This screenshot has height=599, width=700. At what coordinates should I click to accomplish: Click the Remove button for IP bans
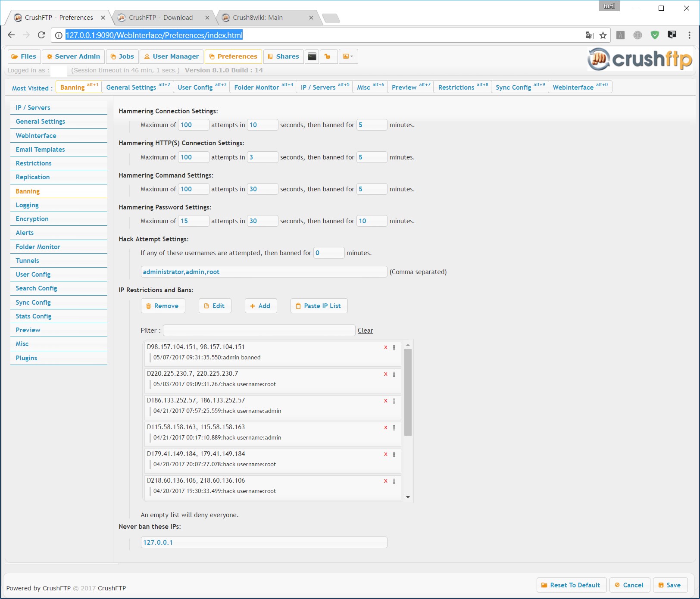click(x=163, y=306)
